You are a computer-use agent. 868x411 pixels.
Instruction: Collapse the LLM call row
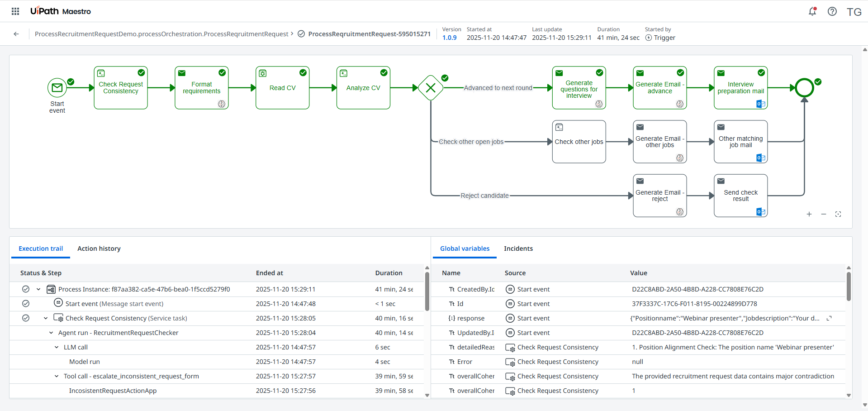57,347
